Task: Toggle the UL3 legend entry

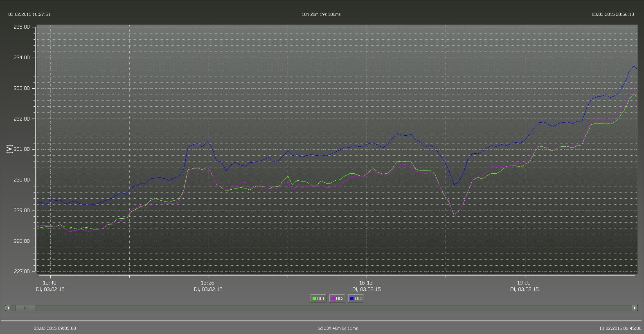Action: click(356, 298)
